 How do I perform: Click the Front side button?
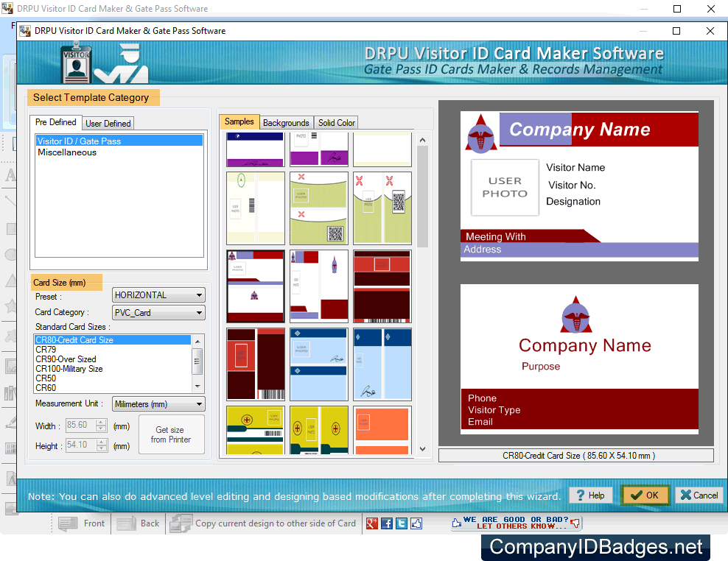pyautogui.click(x=82, y=523)
